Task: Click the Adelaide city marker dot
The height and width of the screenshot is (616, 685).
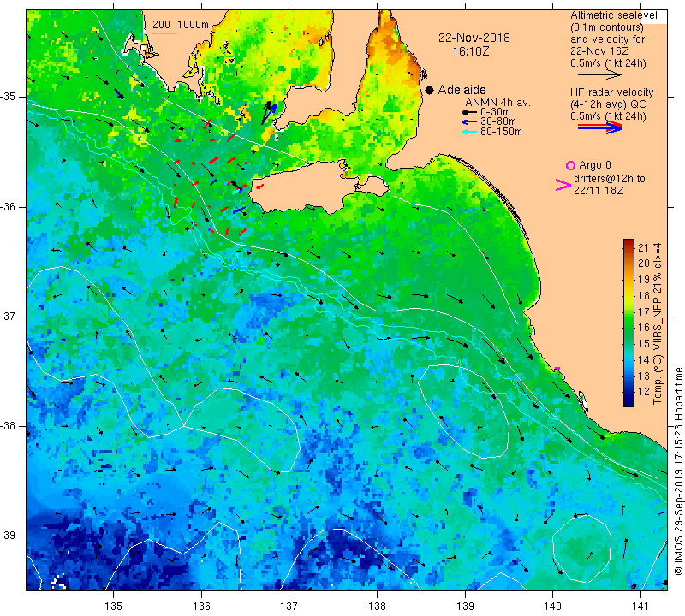Action: coord(430,90)
